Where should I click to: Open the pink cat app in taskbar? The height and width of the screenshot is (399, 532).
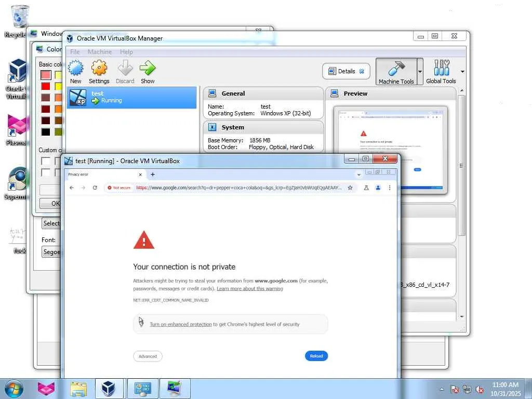point(46,389)
